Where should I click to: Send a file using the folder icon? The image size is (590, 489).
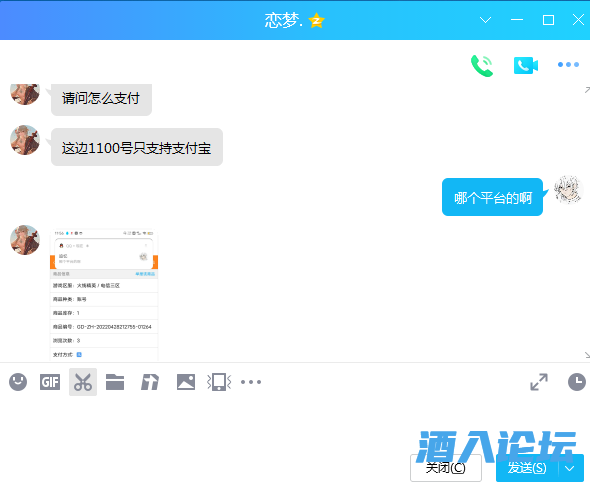pos(115,382)
